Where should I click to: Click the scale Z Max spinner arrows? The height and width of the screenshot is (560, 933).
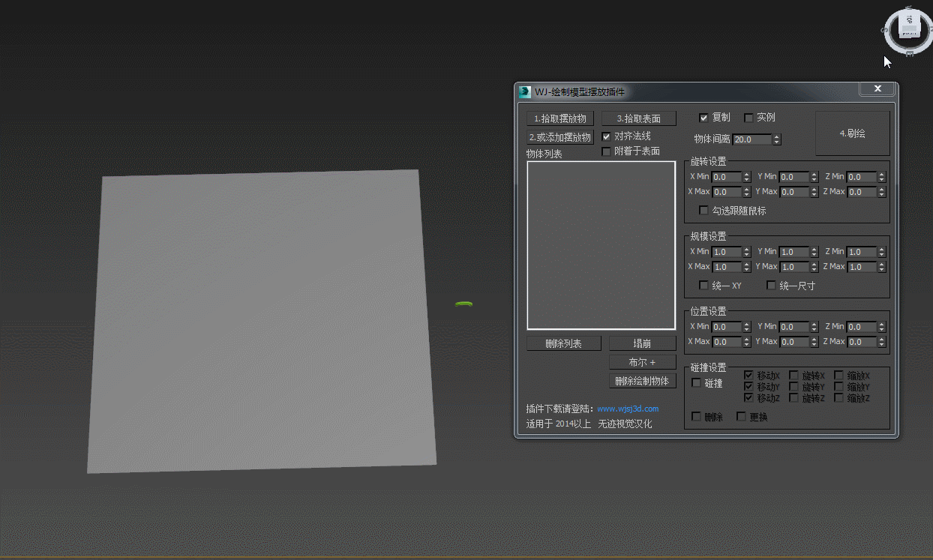(881, 267)
